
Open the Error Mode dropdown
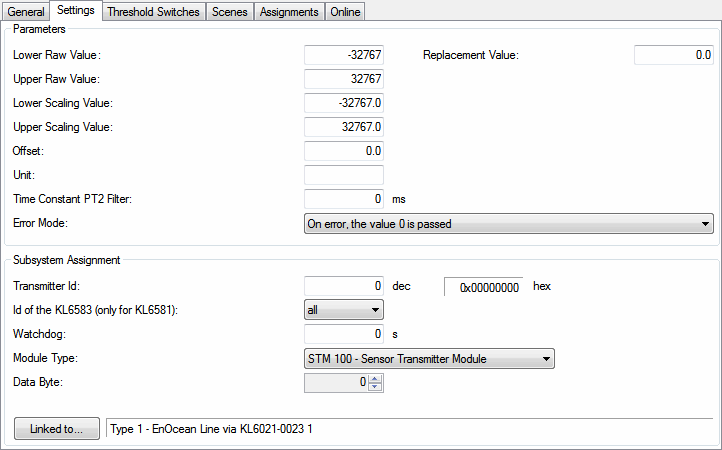509,223
